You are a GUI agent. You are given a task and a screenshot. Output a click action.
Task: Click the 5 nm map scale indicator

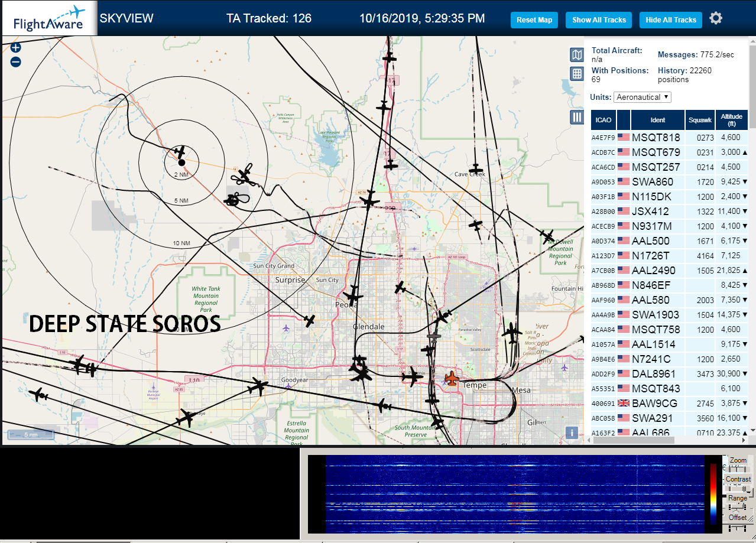pos(30,434)
